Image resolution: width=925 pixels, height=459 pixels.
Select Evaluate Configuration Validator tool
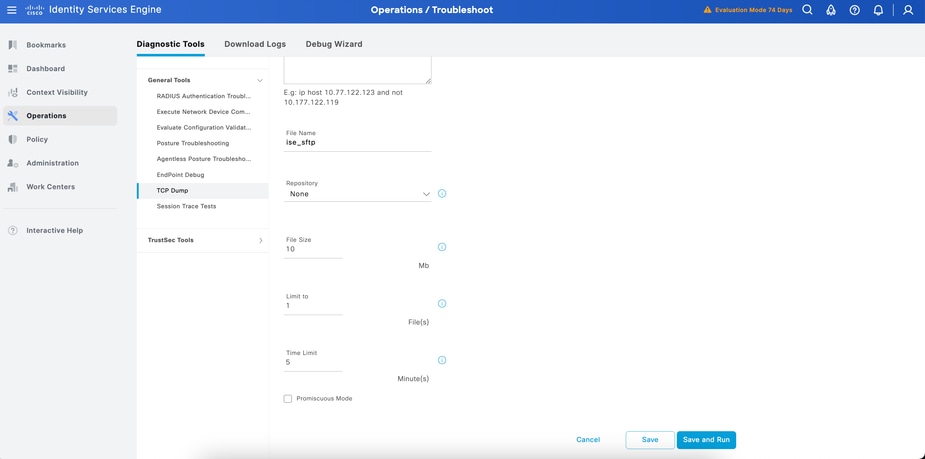[203, 127]
